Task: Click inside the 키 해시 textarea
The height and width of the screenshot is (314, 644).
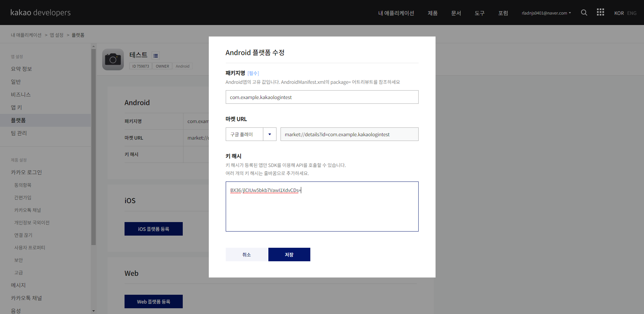Action: pos(322,207)
